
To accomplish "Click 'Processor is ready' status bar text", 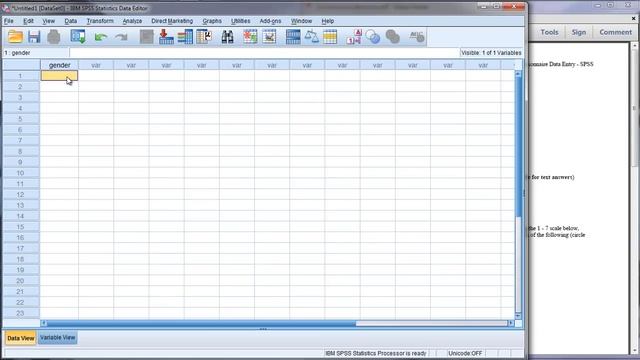I will point(376,353).
